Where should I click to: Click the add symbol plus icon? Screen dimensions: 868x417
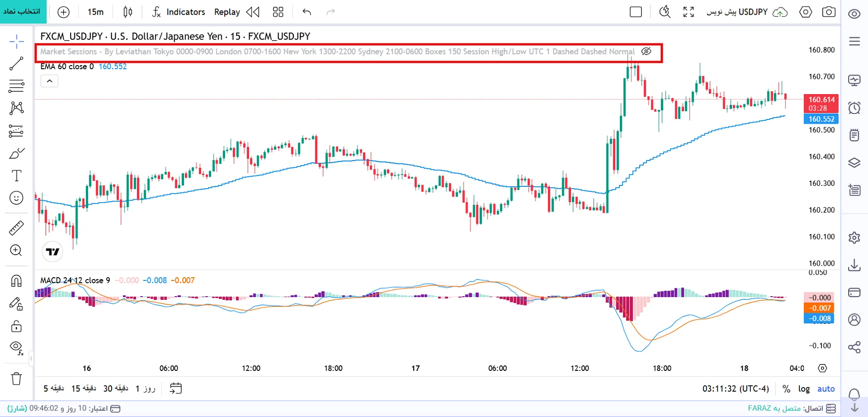pyautogui.click(x=63, y=12)
